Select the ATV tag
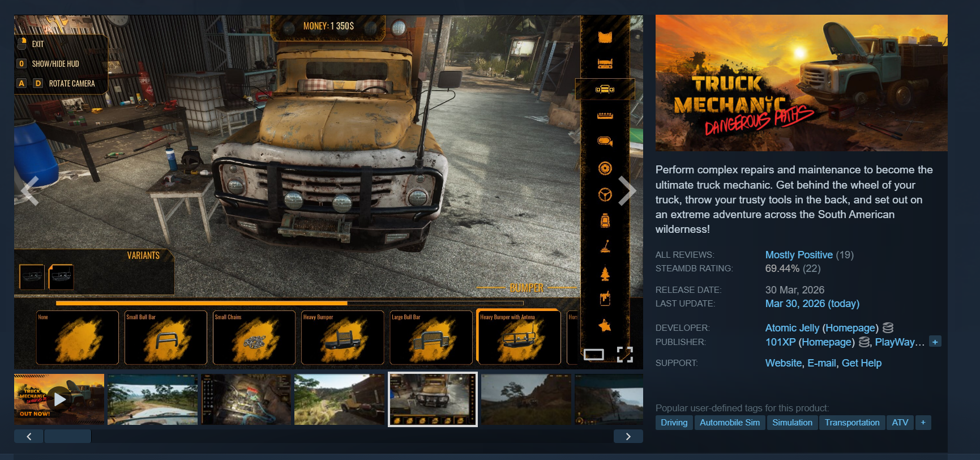The image size is (980, 460). 900,423
